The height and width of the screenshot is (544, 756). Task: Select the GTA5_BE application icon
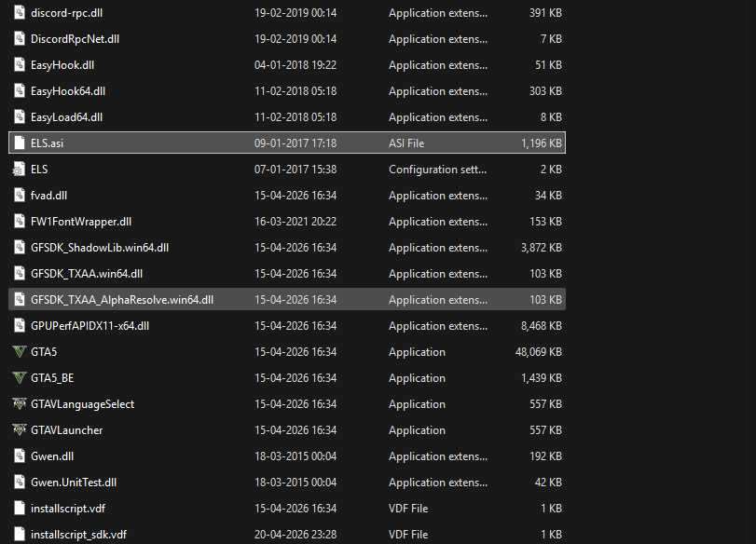20,378
